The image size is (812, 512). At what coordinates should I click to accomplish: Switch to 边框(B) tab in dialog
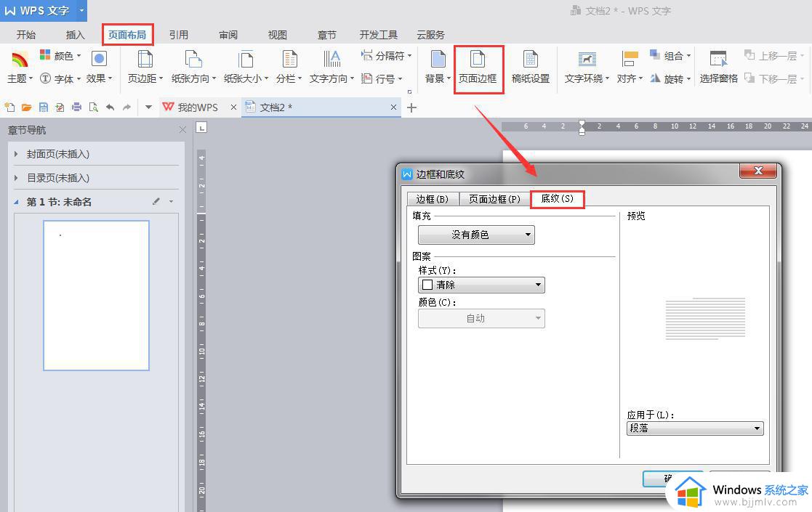[x=432, y=199]
